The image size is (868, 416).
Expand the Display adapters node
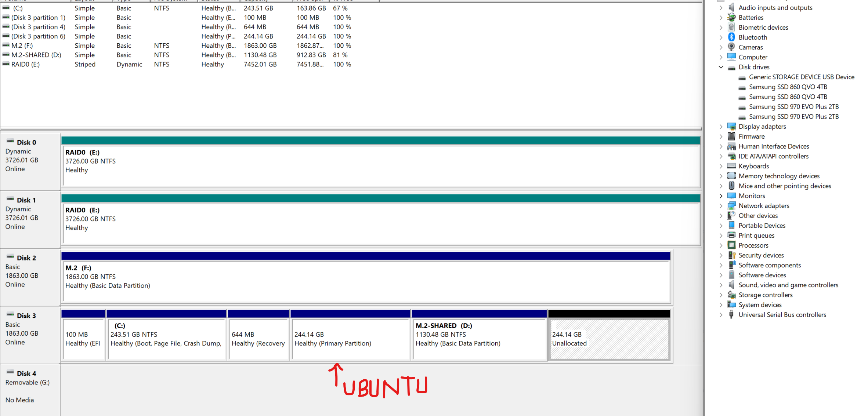click(721, 126)
